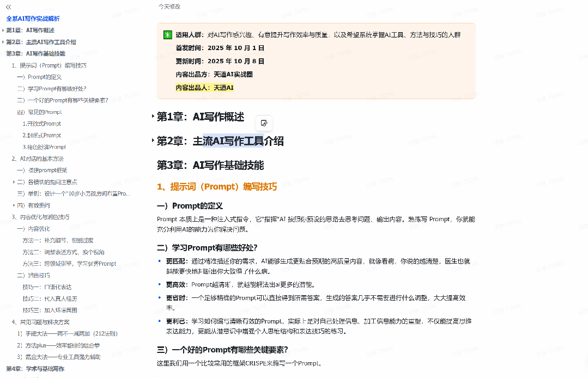Collapse the 第1章 heading in the document
Image resolution: width=588 pixels, height=378 pixels.
[x=152, y=116]
